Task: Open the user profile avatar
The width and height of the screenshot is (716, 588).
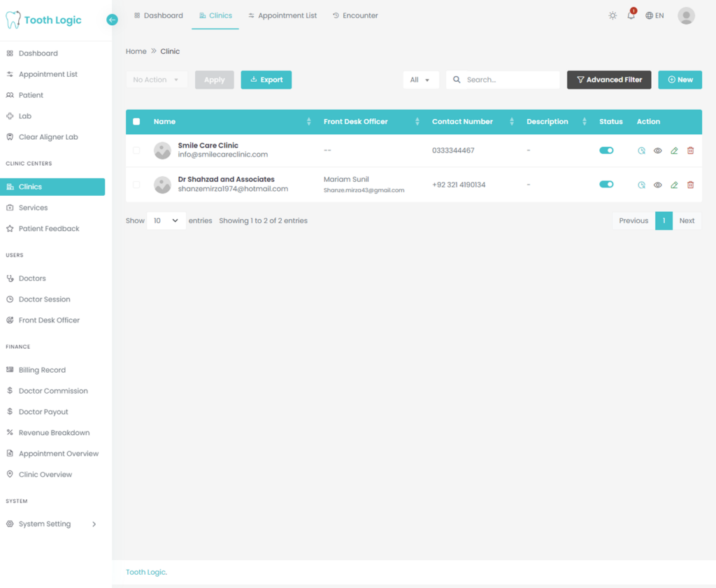Action: [686, 15]
